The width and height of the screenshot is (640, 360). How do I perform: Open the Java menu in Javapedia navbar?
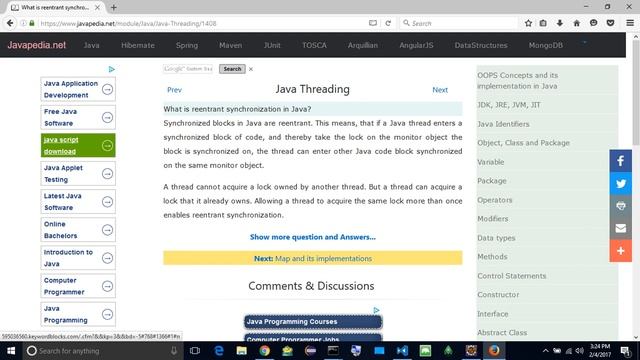(91, 45)
